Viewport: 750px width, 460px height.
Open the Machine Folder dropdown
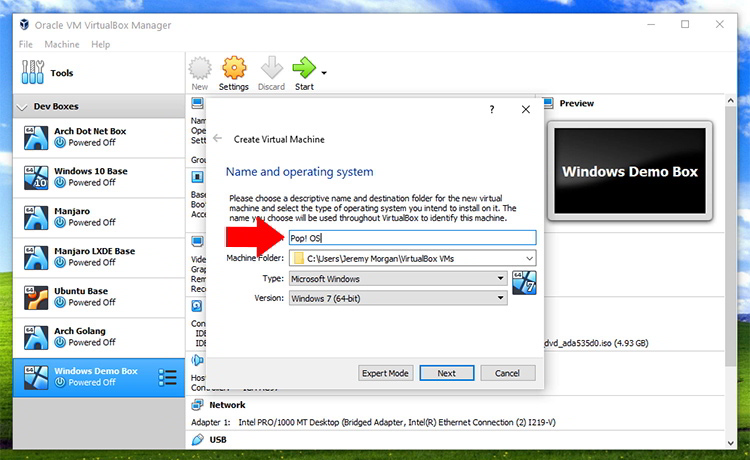point(529,258)
